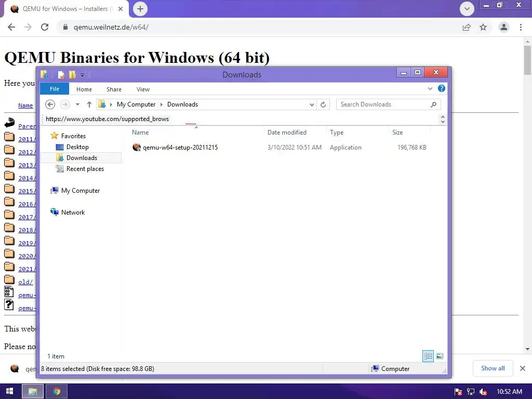
Task: Open the File tab in Explorer
Action: coord(54,89)
